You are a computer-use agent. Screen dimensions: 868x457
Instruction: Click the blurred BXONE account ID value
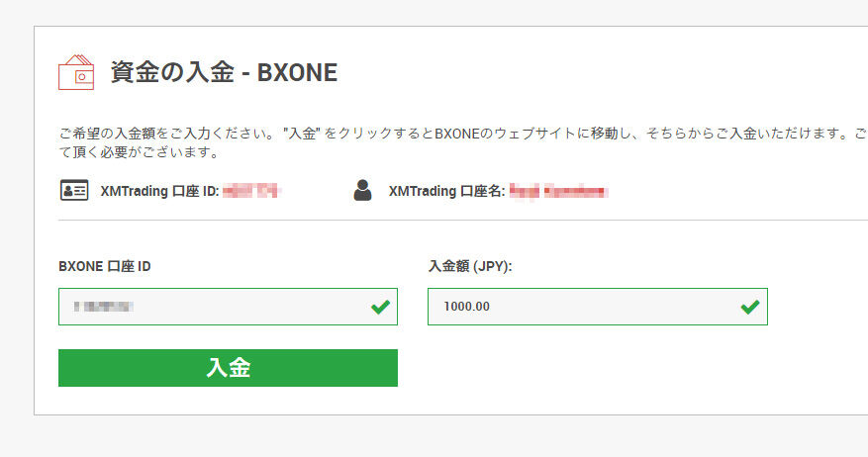click(104, 307)
